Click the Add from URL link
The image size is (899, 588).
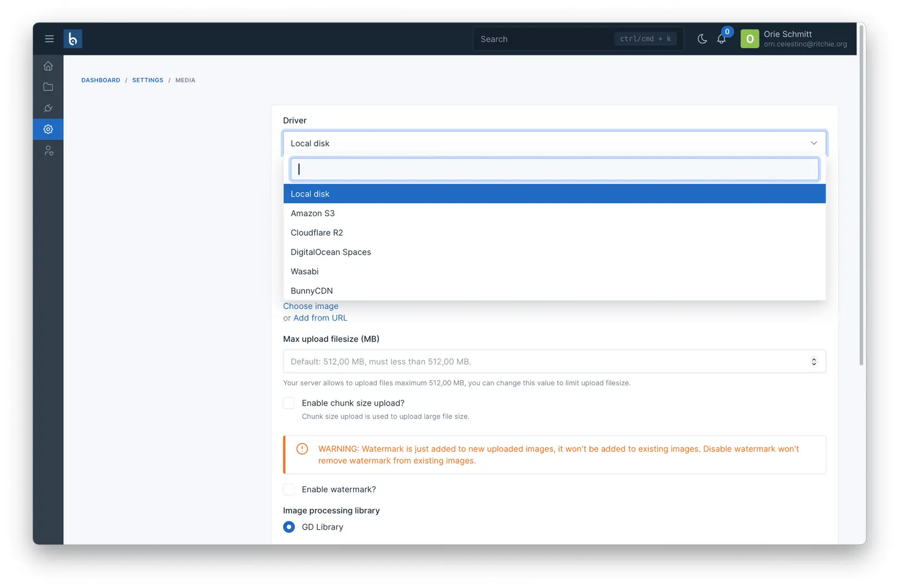[x=320, y=318]
